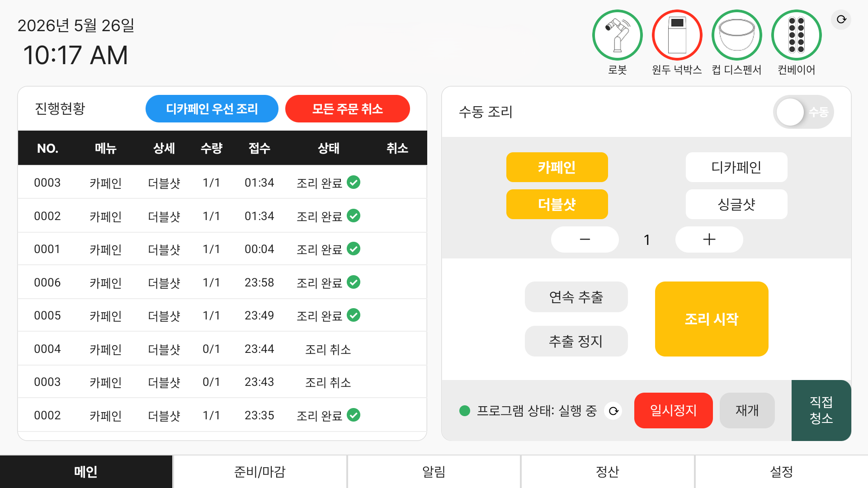Click the 프로그램 상태: 실행 중 text
The width and height of the screenshot is (868, 488).
point(537,411)
